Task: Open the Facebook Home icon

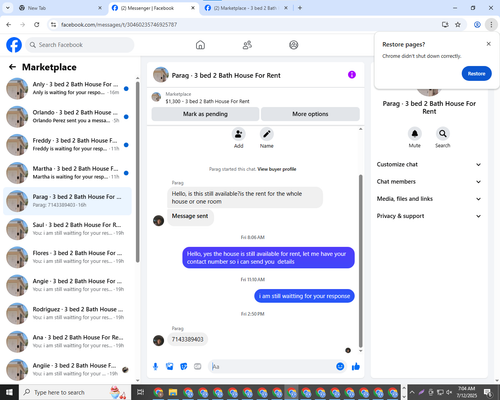Action: [x=200, y=45]
